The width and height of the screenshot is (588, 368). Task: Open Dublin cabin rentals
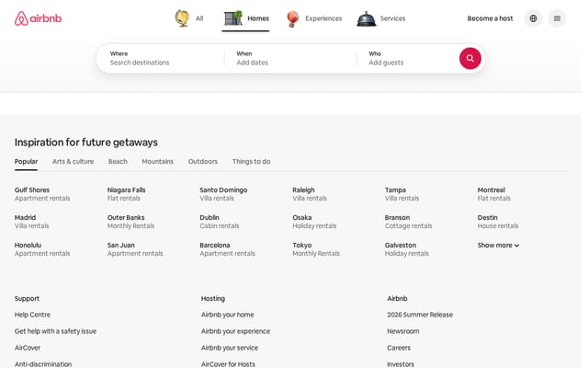pyautogui.click(x=219, y=222)
